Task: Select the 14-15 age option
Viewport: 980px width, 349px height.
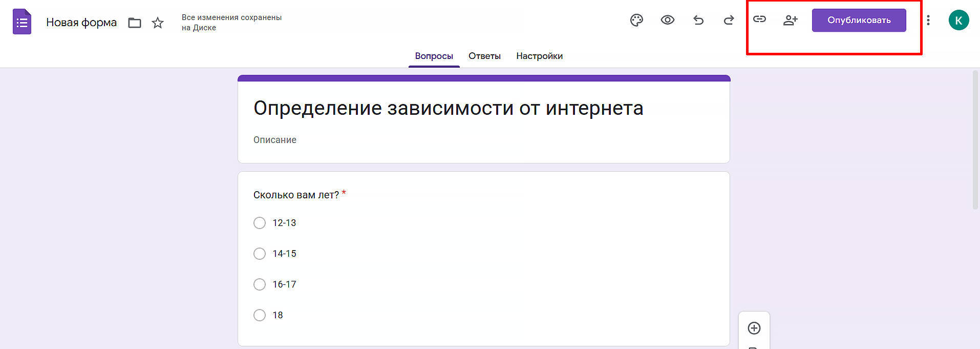Action: [x=260, y=254]
